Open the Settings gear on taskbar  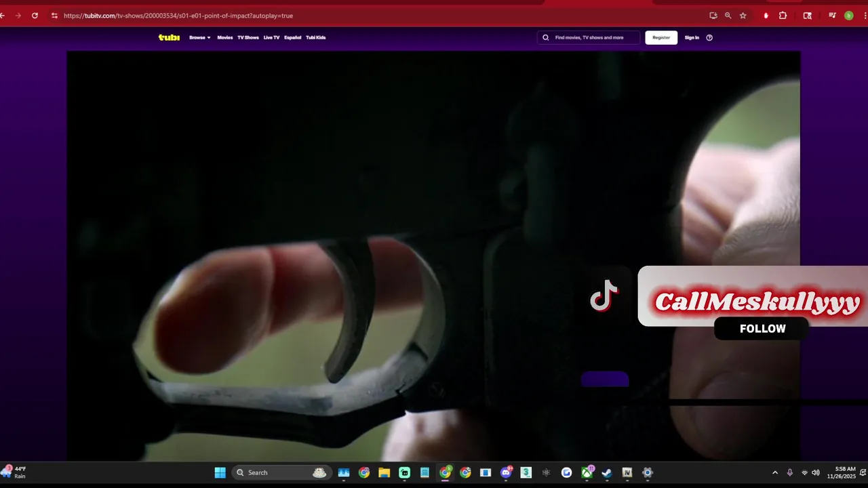point(647,472)
